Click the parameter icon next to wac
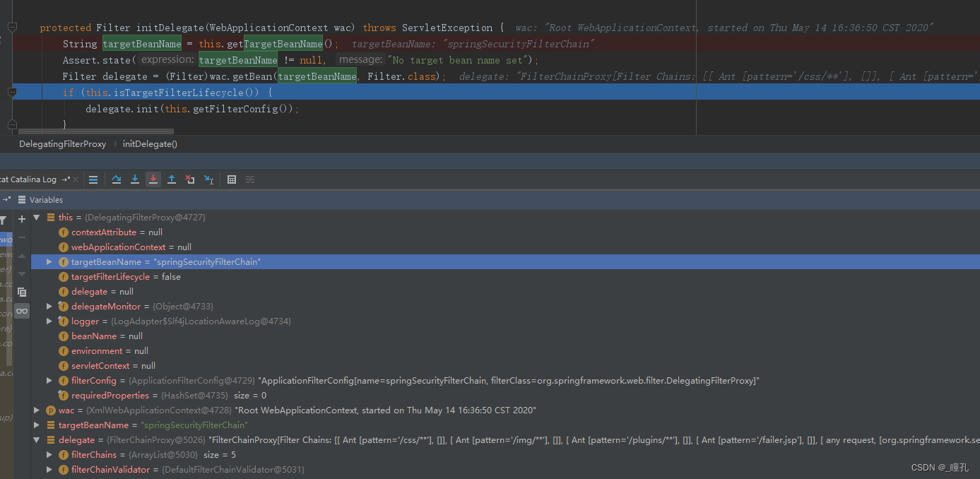 tap(51, 410)
